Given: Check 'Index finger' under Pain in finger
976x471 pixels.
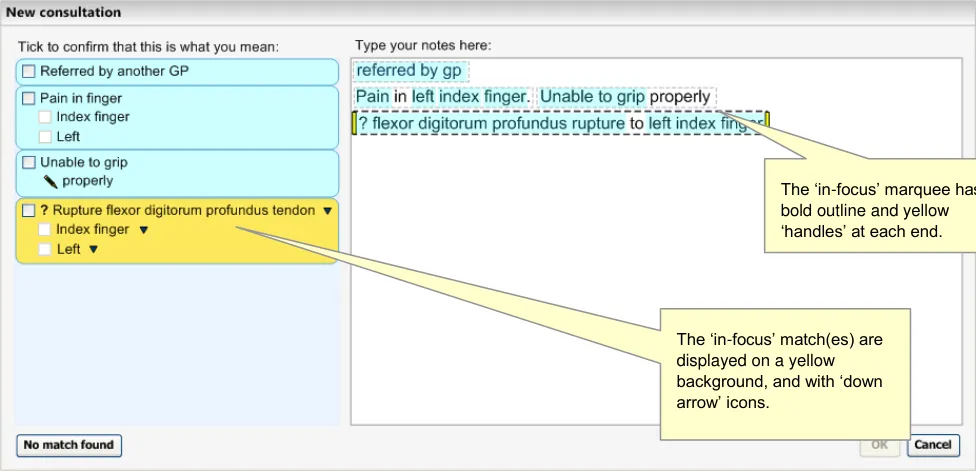Looking at the screenshot, I should tap(45, 117).
